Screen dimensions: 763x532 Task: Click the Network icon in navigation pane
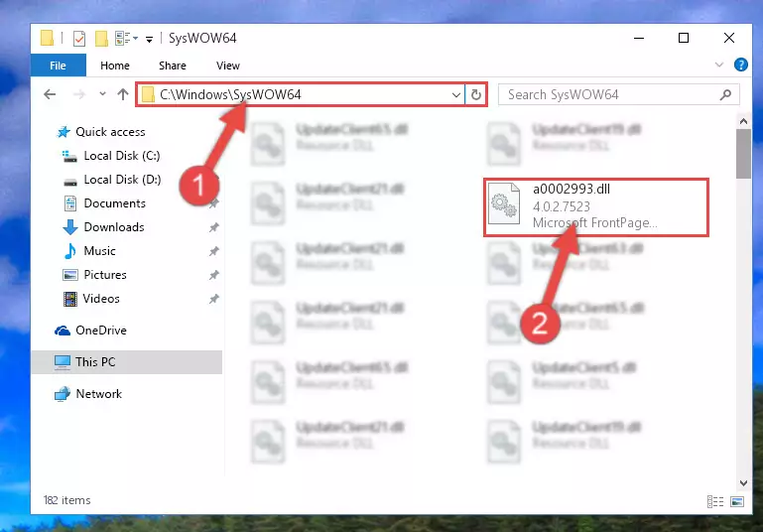click(x=63, y=394)
